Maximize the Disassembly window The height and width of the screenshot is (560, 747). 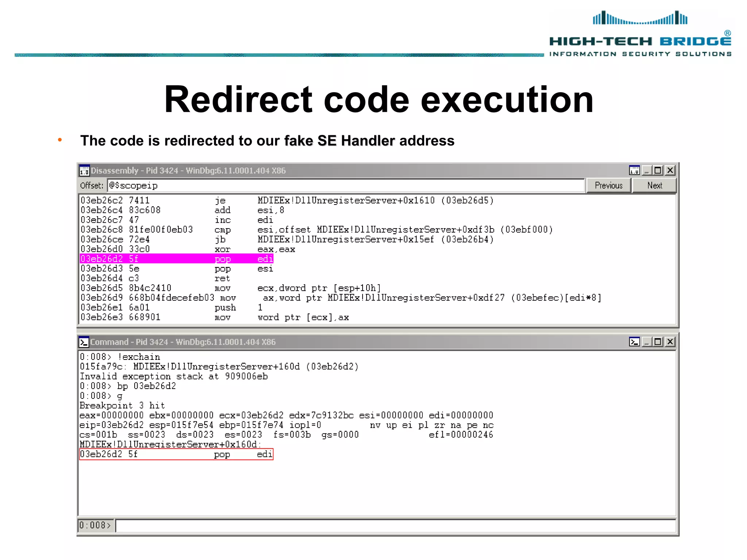[658, 170]
